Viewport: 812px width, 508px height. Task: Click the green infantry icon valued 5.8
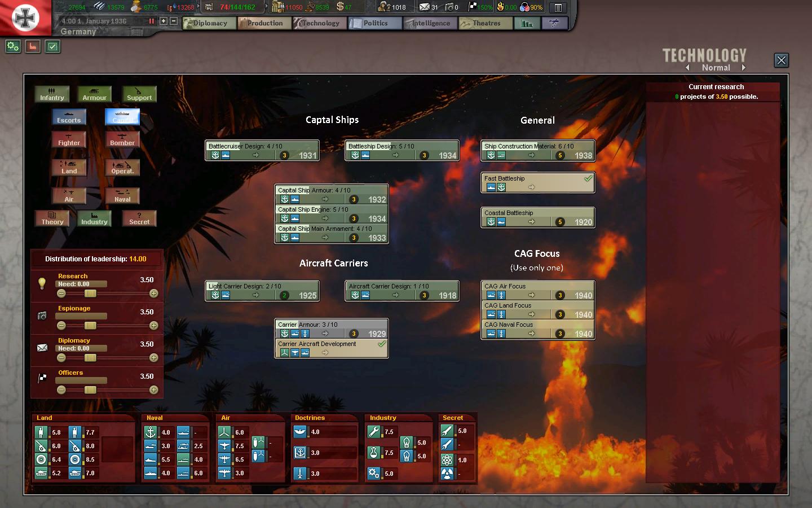41,432
